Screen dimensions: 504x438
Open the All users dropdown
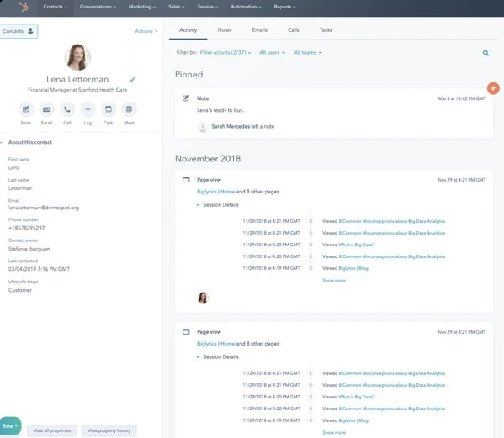click(x=272, y=52)
